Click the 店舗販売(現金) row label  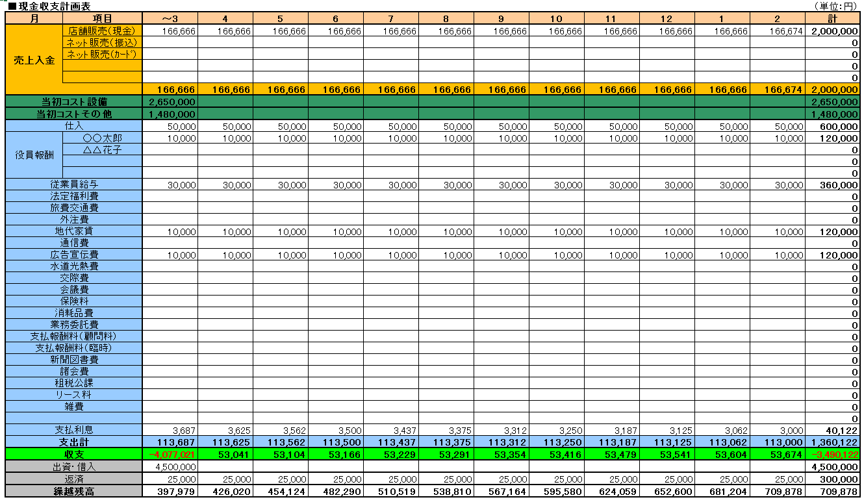coord(102,31)
